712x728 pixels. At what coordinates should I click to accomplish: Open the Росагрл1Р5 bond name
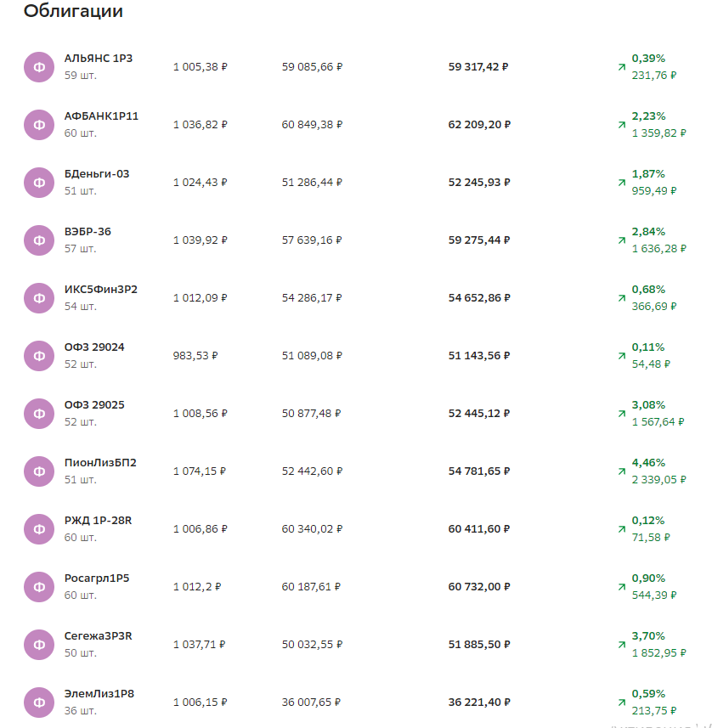[97, 578]
